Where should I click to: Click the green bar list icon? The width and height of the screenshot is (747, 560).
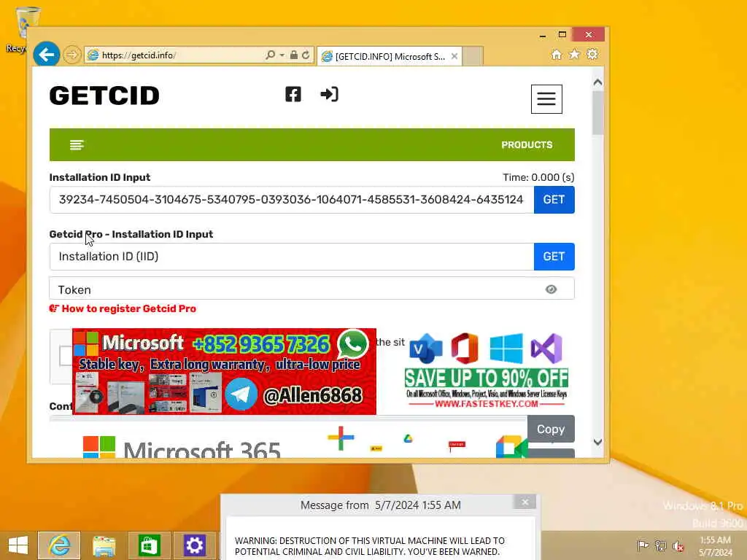[77, 145]
